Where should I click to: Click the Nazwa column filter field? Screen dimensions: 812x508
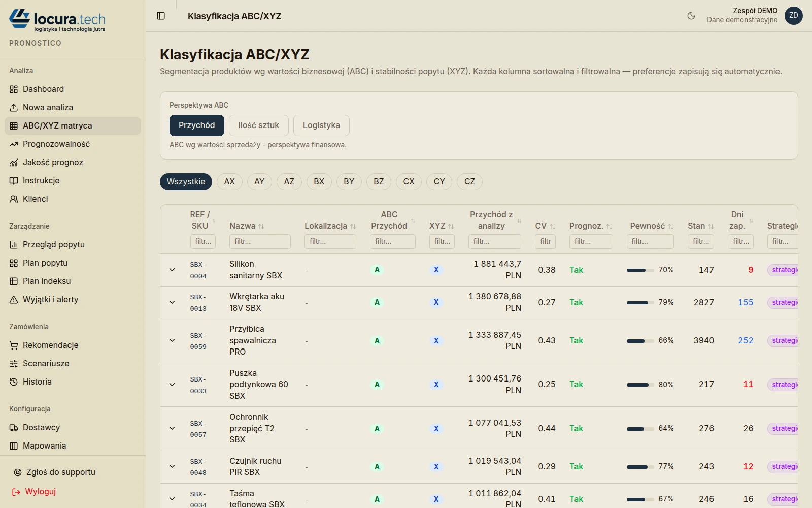pos(260,241)
